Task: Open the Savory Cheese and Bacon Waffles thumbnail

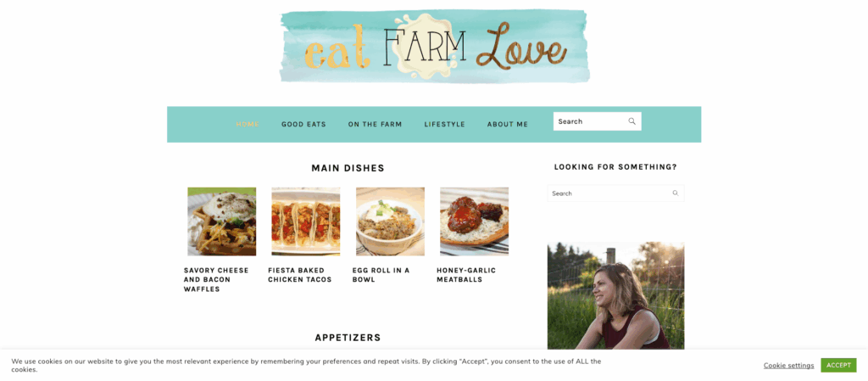Action: point(222,221)
